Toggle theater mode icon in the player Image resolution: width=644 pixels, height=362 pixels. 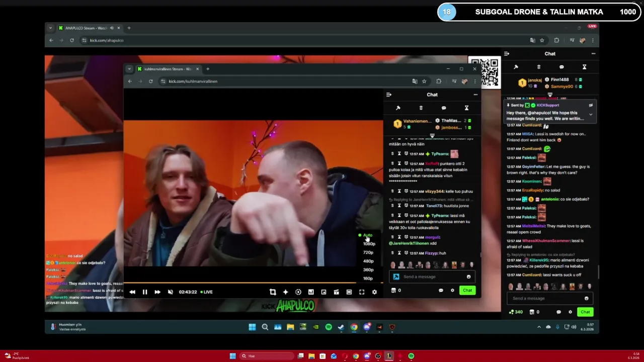[x=336, y=292]
